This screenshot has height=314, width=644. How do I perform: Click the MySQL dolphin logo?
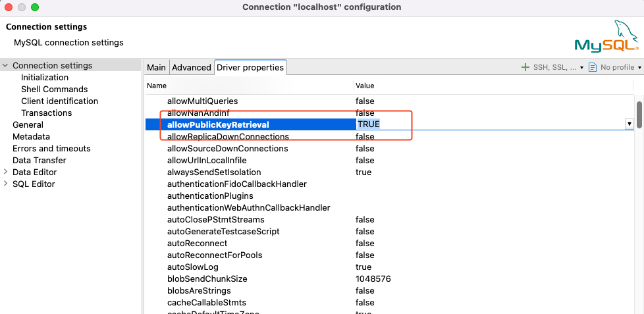(606, 37)
